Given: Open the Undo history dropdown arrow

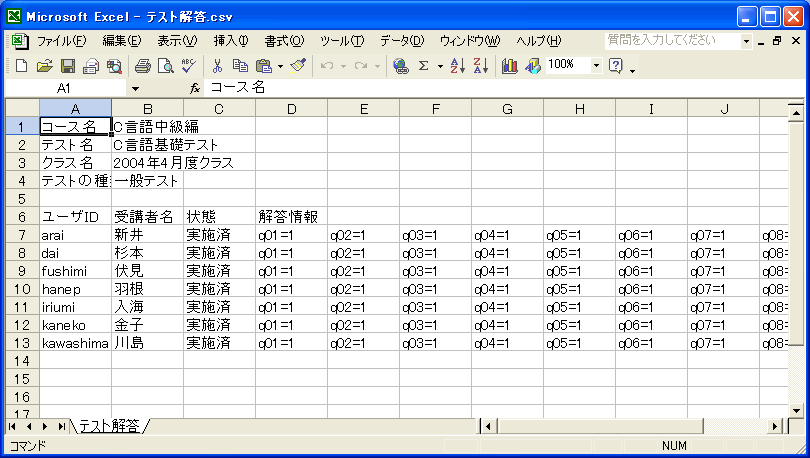Looking at the screenshot, I should pos(343,66).
